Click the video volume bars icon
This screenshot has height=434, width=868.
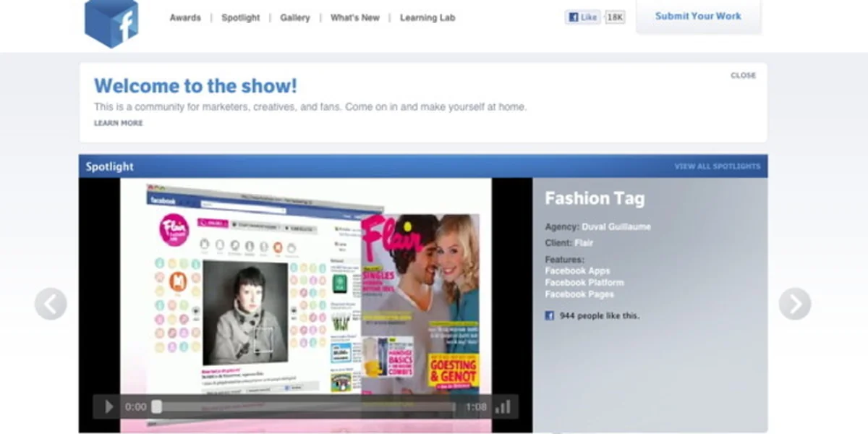coord(503,407)
